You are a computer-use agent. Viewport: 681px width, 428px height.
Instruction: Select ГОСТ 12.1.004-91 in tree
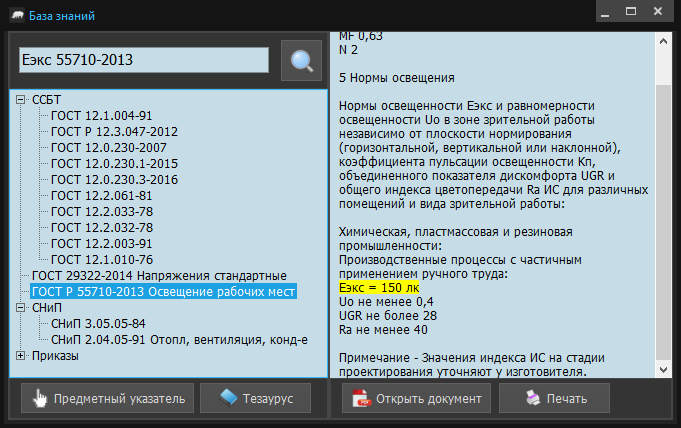pyautogui.click(x=101, y=115)
